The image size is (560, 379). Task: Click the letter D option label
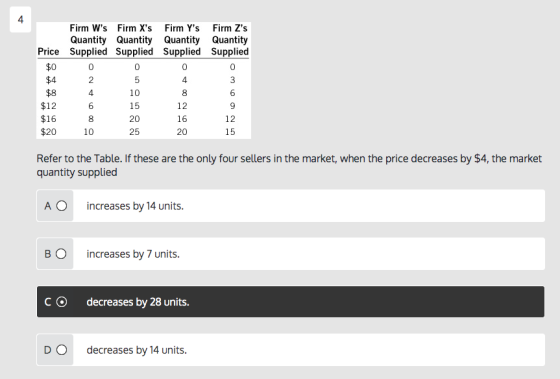pos(48,350)
